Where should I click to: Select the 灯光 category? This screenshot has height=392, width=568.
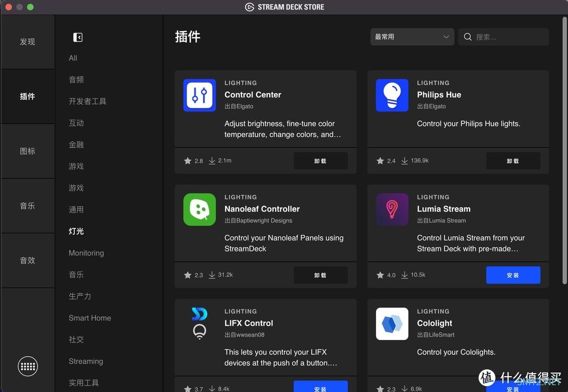pos(76,231)
